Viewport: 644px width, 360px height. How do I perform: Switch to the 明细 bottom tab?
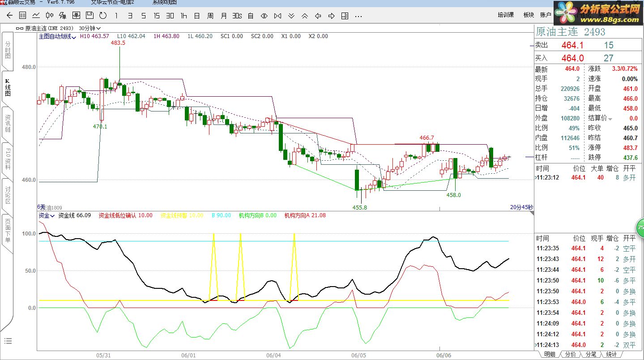tap(549, 354)
